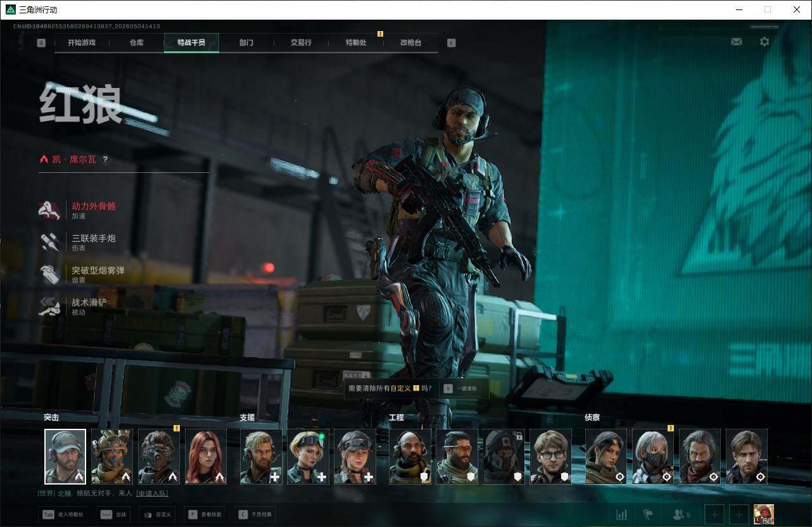812x527 pixels.
Task: Switch to the 特勤处 tab
Action: click(356, 42)
